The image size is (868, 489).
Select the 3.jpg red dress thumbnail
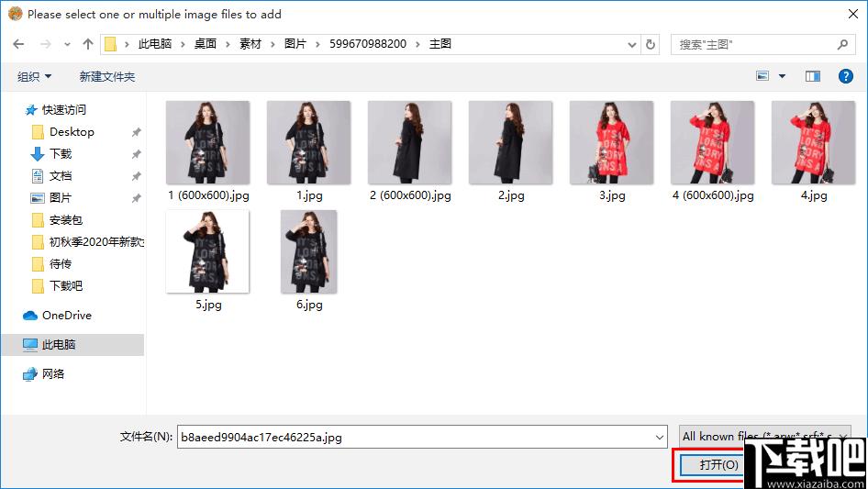click(611, 142)
